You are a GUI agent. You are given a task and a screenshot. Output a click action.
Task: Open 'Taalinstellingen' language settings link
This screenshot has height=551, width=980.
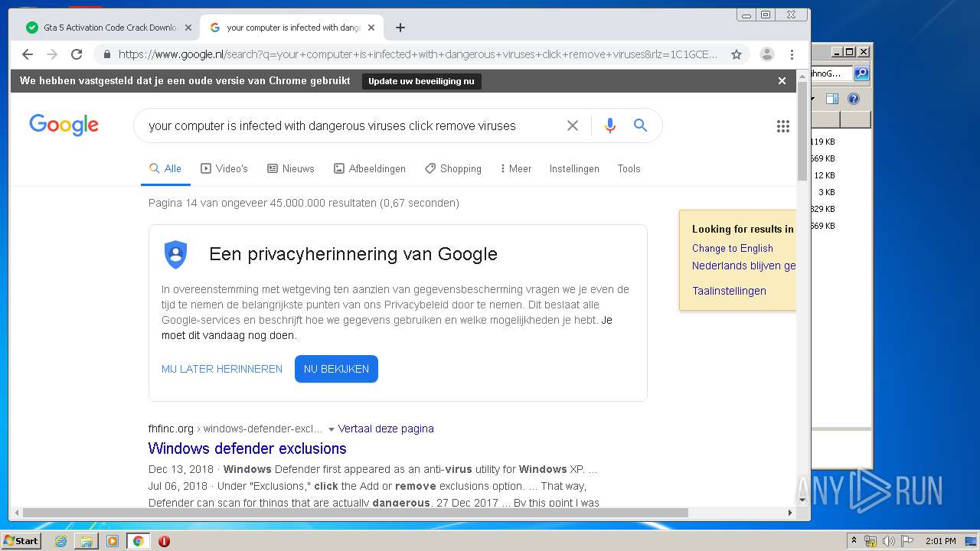tap(729, 291)
